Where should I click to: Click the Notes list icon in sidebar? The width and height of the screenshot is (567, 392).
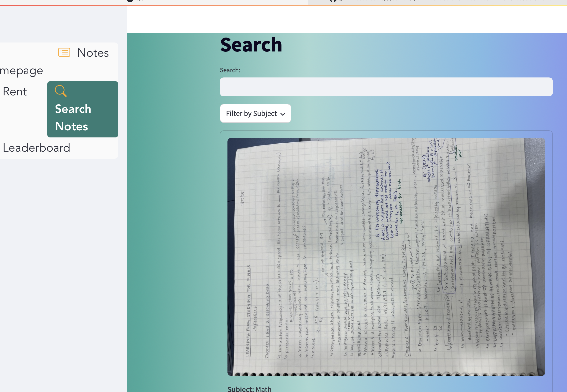point(64,52)
